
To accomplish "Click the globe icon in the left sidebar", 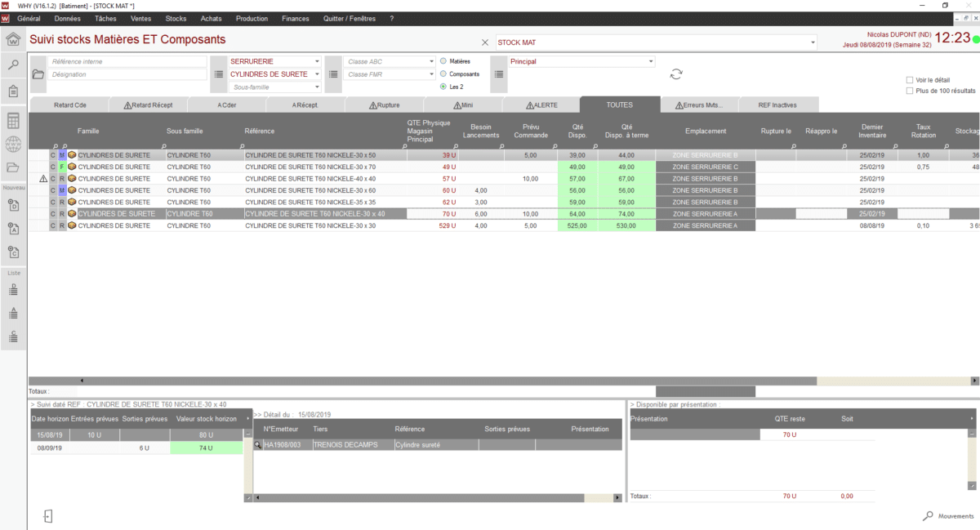I will [x=13, y=145].
